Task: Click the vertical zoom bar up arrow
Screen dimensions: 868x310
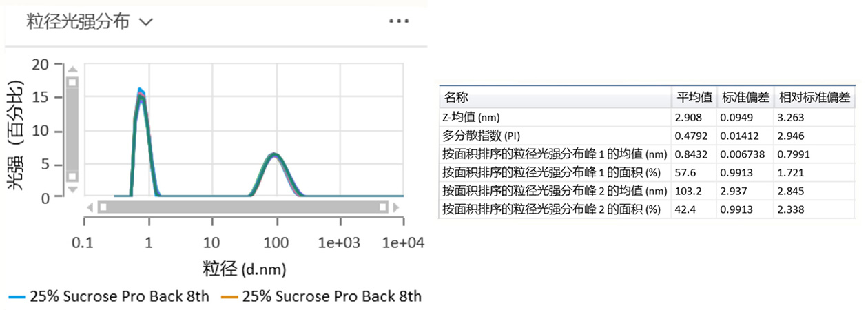Action: coord(72,69)
